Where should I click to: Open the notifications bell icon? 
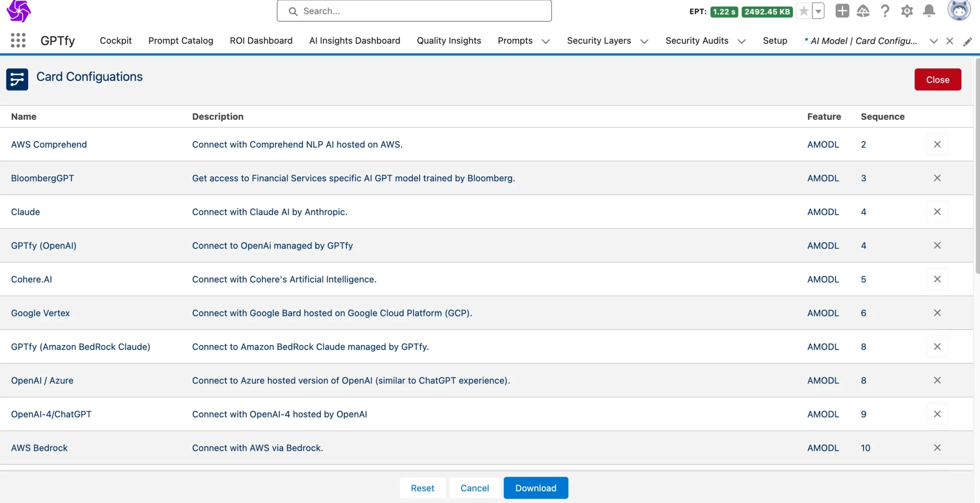point(929,11)
